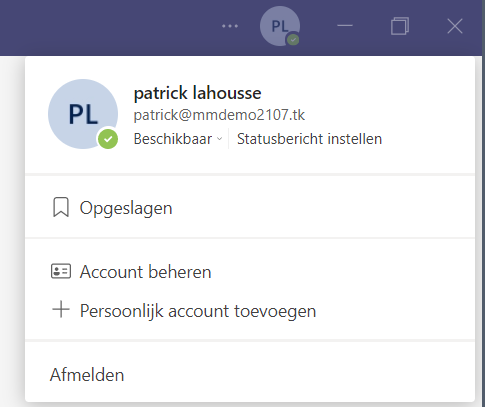Open the Beschikbaar status dropdown

(x=178, y=139)
